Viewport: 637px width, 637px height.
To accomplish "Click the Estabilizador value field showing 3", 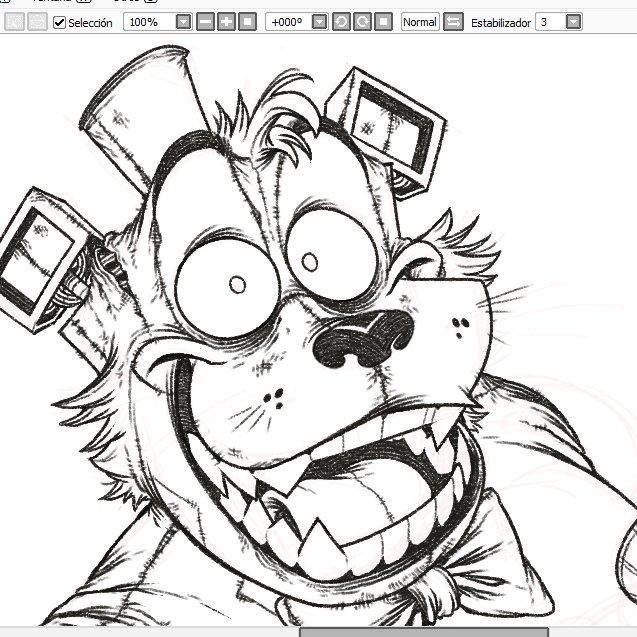I will [x=550, y=22].
